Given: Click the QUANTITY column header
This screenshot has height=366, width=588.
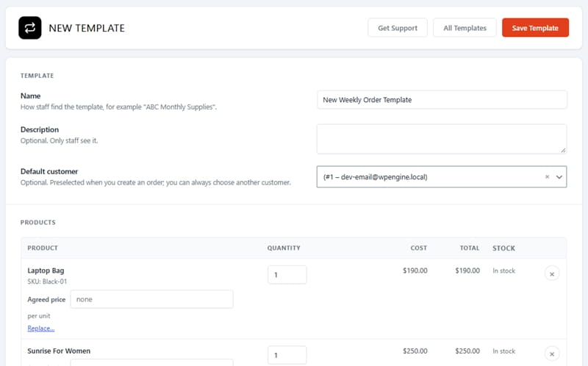Looking at the screenshot, I should tap(284, 248).
